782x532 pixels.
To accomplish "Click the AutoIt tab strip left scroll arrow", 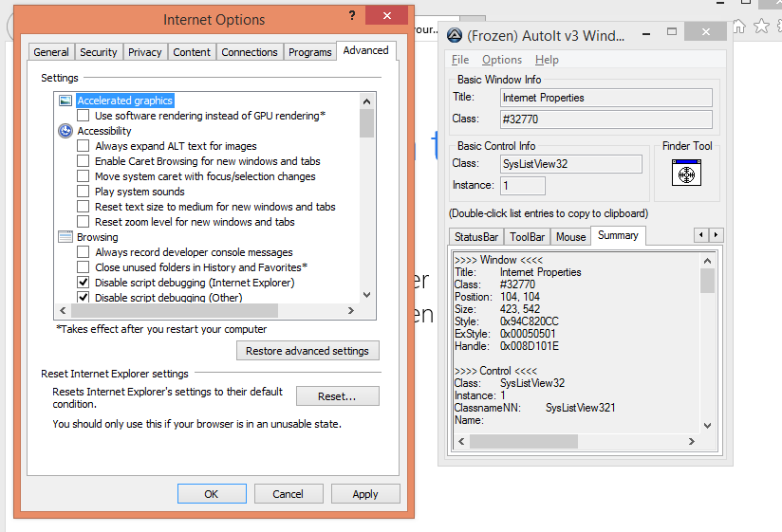I will [x=701, y=234].
